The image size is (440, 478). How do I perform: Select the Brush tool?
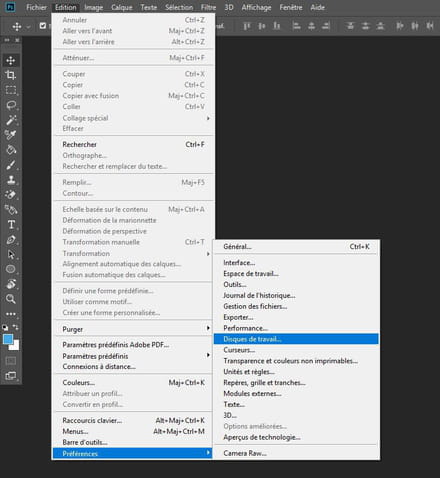click(11, 165)
